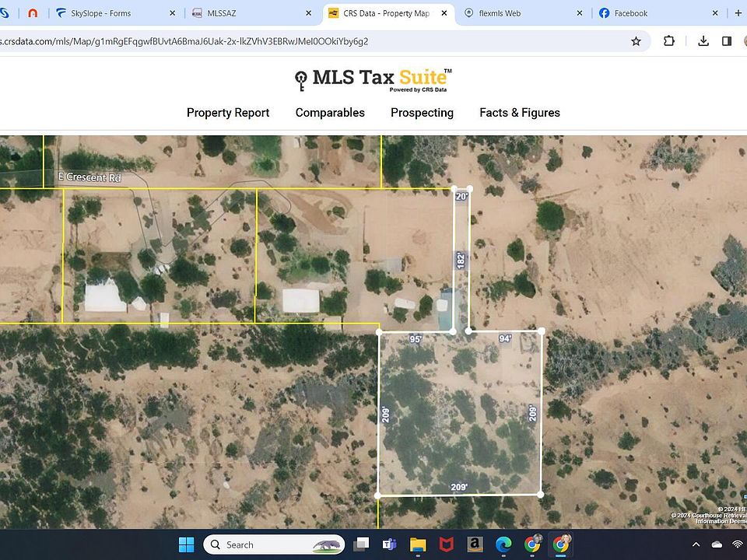The height and width of the screenshot is (560, 747).
Task: Bookmark the page using the star icon
Action: coord(637,40)
